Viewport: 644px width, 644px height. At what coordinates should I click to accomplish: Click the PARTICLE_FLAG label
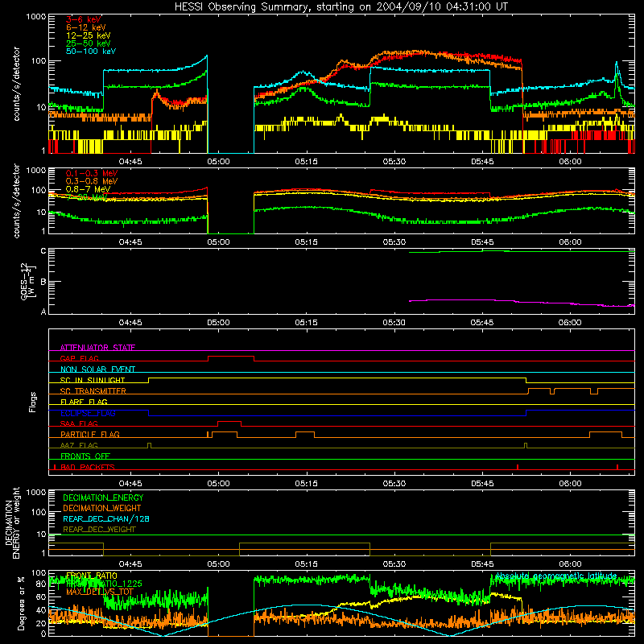90,434
